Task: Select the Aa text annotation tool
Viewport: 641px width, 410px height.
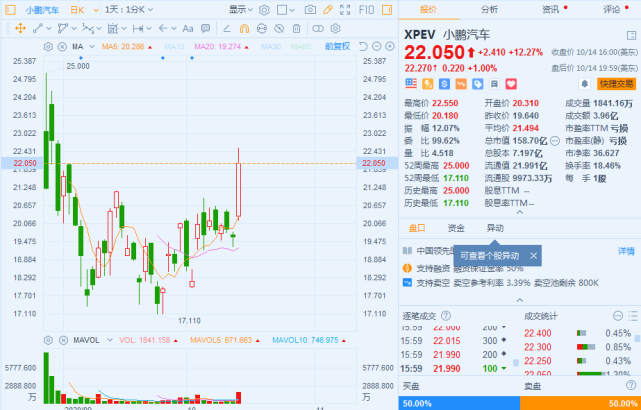Action: click(x=188, y=28)
